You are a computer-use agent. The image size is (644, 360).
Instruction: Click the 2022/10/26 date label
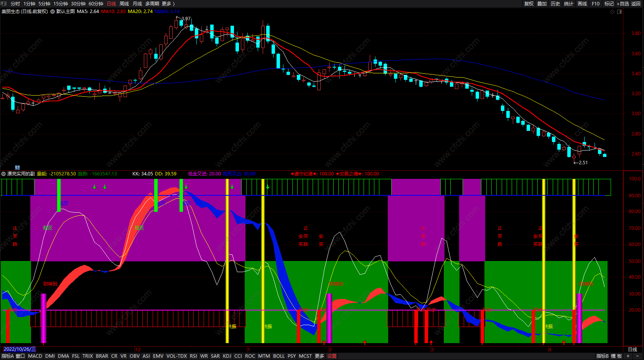tap(20, 349)
